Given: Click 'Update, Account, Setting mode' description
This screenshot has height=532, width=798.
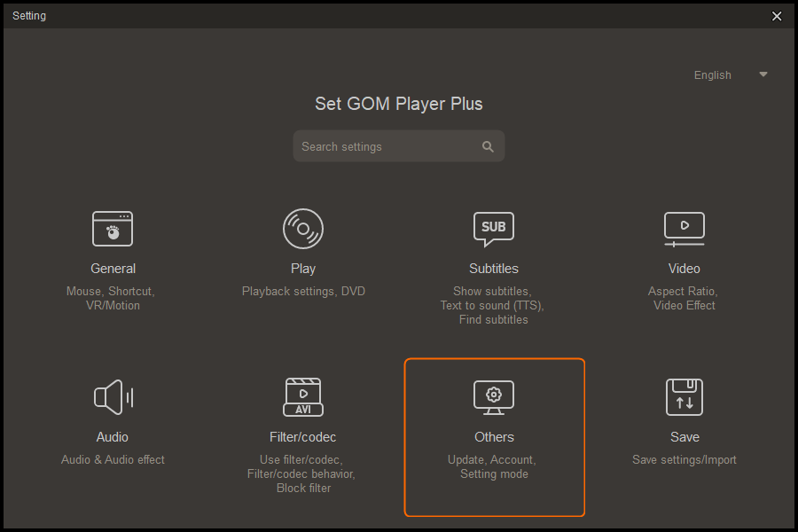Looking at the screenshot, I should coord(492,467).
